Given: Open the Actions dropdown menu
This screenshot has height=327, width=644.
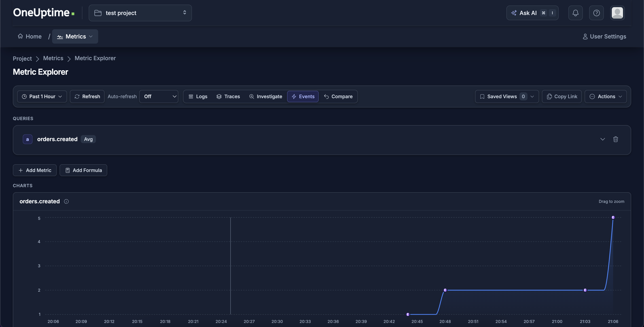Looking at the screenshot, I should click(x=606, y=96).
